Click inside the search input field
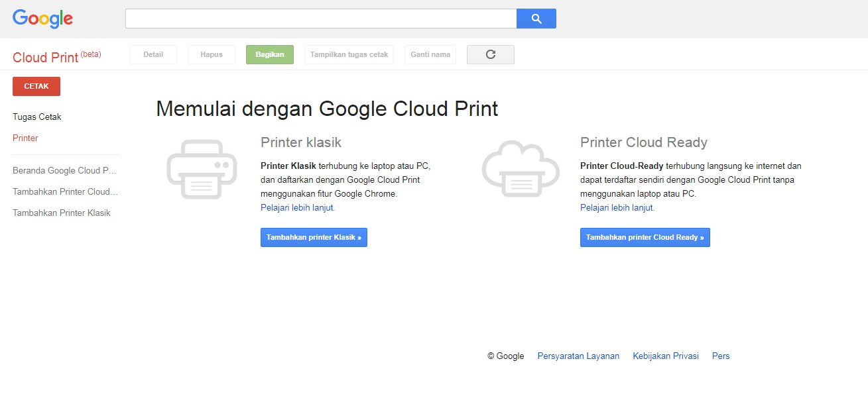 click(320, 18)
